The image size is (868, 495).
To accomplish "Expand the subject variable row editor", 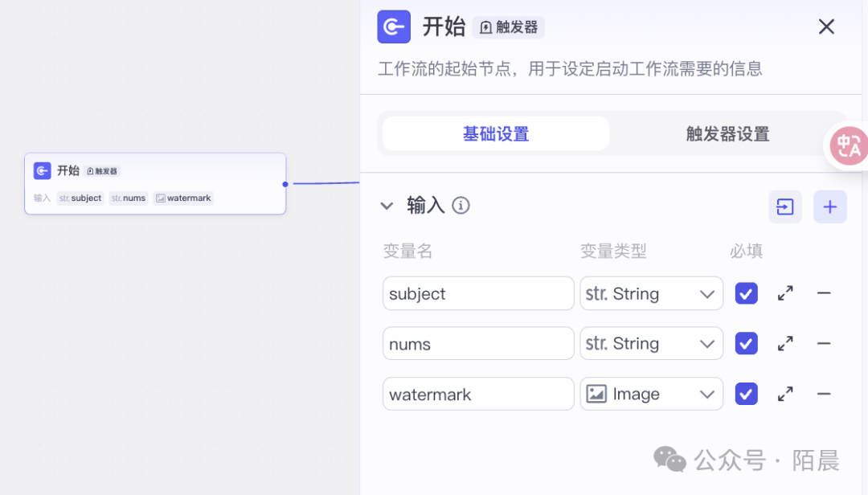I will 785,293.
